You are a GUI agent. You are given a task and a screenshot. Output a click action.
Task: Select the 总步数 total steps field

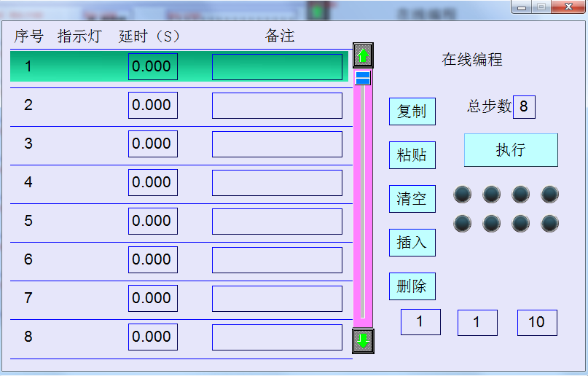pos(524,107)
